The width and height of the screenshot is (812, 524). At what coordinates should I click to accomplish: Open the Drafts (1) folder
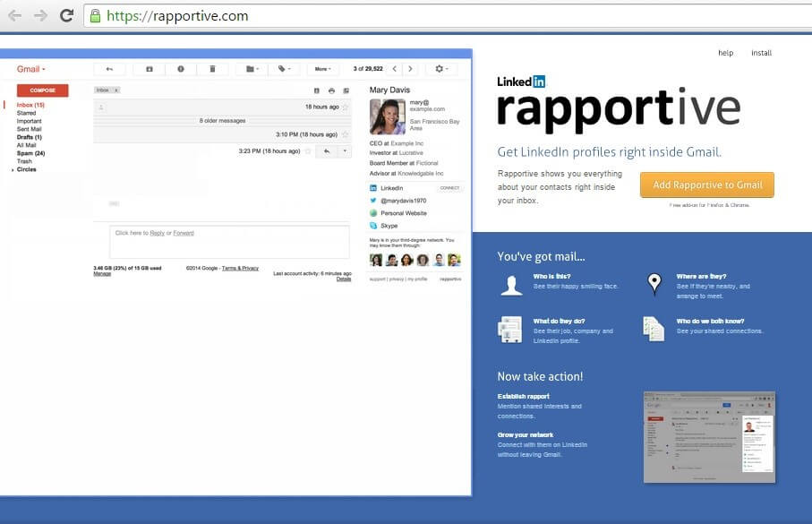click(x=29, y=137)
